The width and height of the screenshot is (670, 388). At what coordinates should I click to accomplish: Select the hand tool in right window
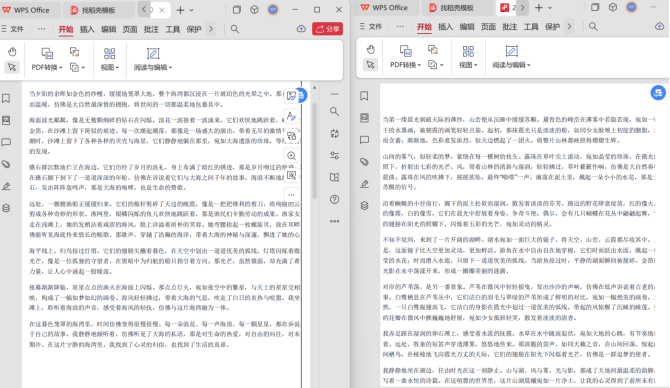click(x=370, y=50)
